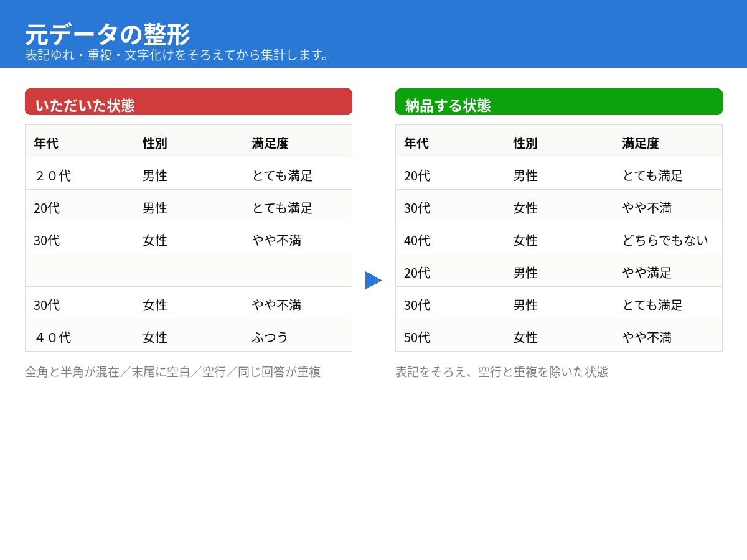
Task: Select the やや満足 cell
Action: click(x=647, y=273)
